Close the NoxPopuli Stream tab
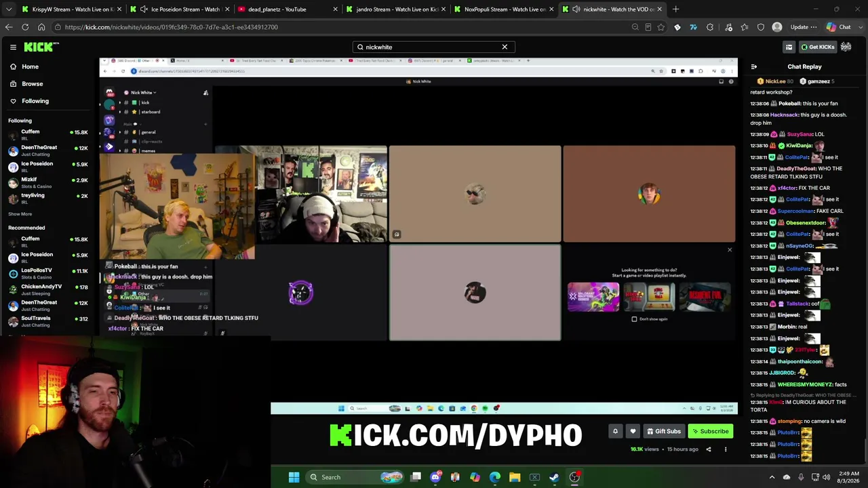 point(551,9)
